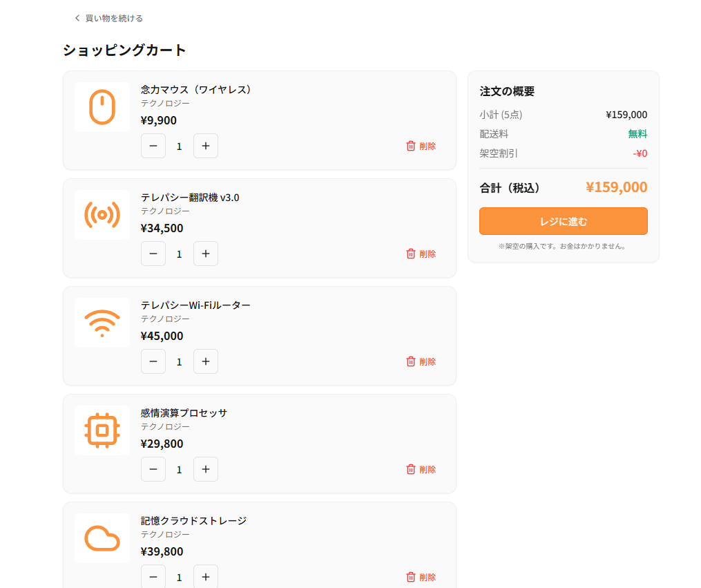
Task: Decrease quantity of 感情演算プロセッサ
Action: (x=153, y=469)
